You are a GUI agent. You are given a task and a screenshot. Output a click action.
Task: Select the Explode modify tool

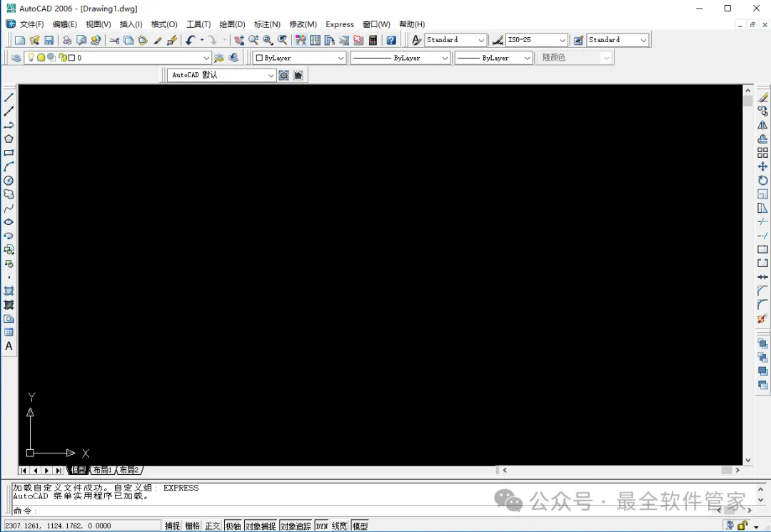[x=762, y=318]
